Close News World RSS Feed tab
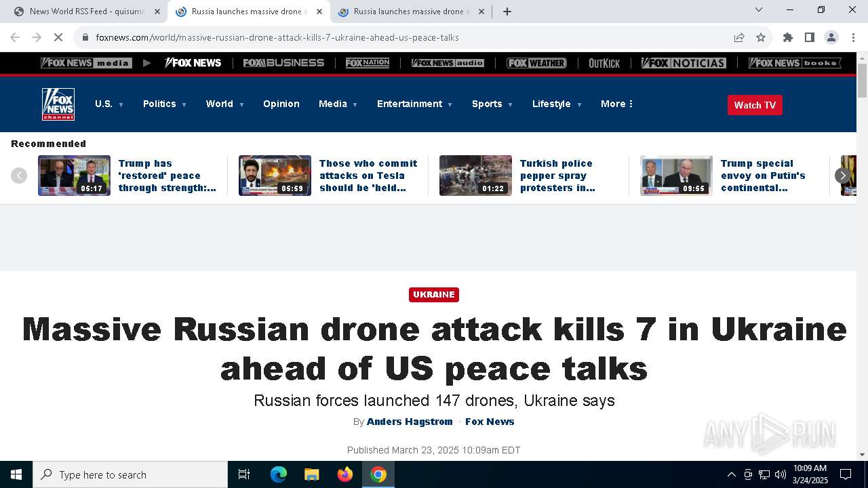The width and height of the screenshot is (868, 488). pos(157,12)
